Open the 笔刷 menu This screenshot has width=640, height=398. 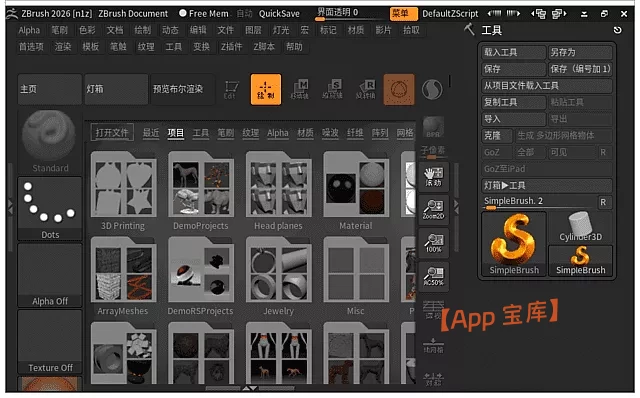(x=60, y=30)
